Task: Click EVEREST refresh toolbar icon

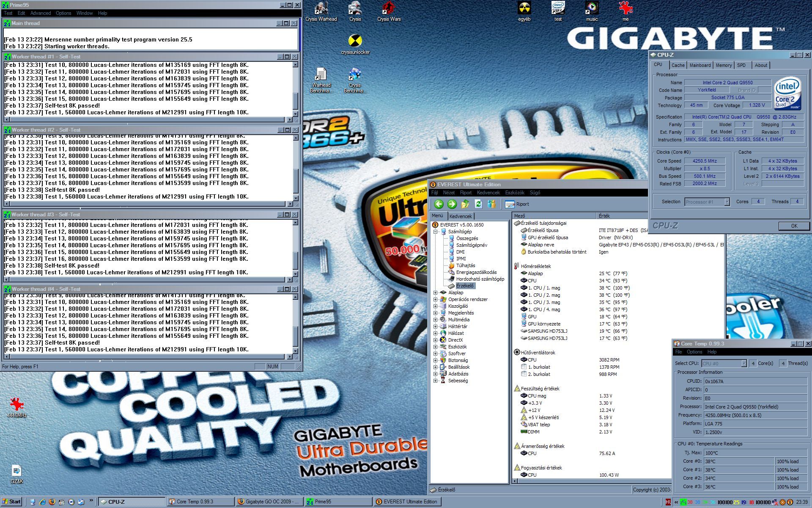Action: pyautogui.click(x=478, y=204)
